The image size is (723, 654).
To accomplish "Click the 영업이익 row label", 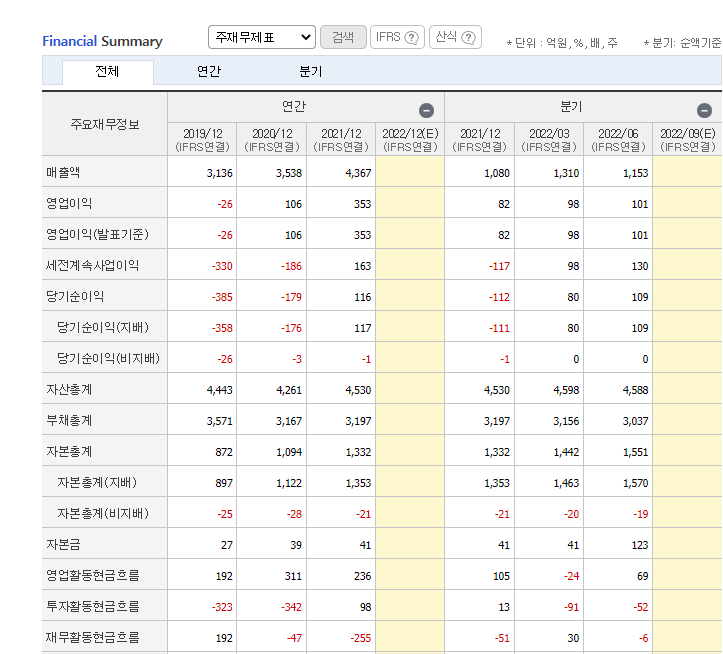I will tap(69, 203).
